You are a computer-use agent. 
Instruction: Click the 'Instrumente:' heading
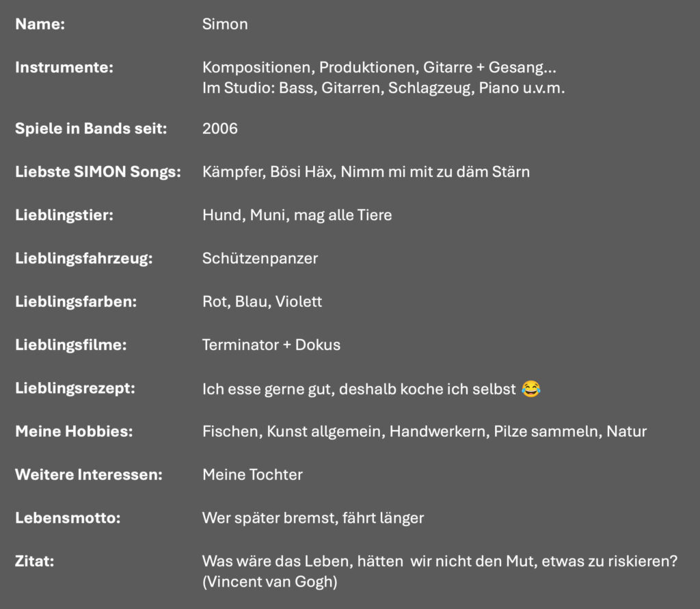point(64,68)
